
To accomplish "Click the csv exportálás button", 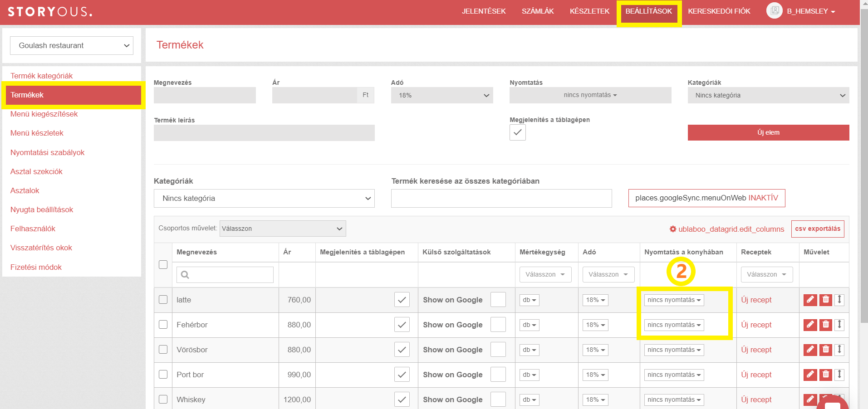I will pyautogui.click(x=818, y=229).
